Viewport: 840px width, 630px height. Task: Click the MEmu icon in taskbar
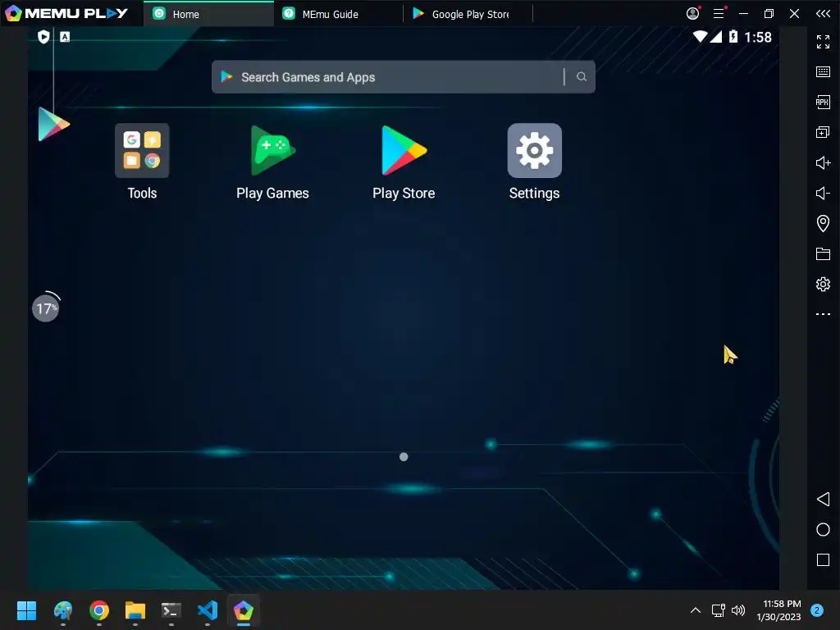pos(244,610)
